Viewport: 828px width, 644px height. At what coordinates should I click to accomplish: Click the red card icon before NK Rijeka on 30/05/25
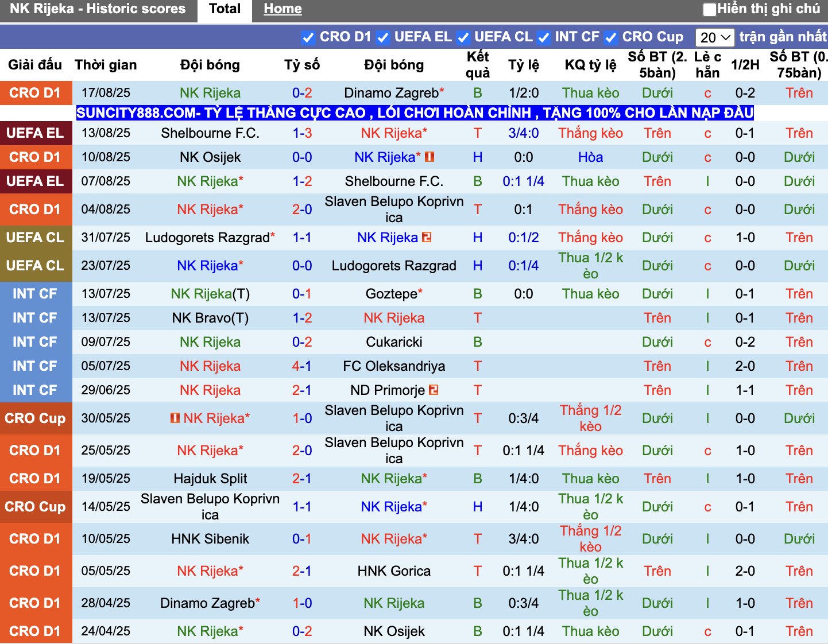click(x=175, y=418)
